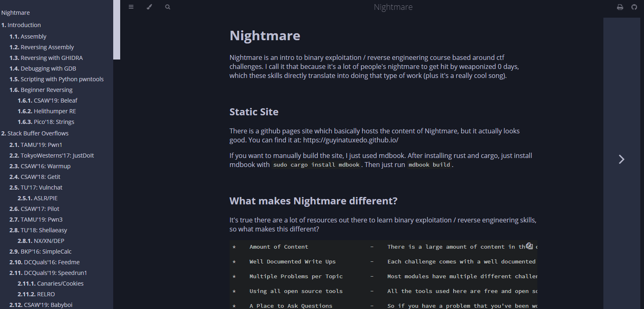Open section 1.2. Reversing Assembly

click(x=42, y=47)
